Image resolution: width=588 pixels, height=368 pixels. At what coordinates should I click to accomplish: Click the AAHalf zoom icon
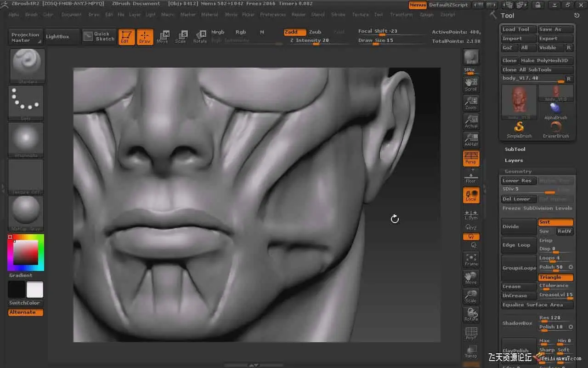click(x=471, y=140)
